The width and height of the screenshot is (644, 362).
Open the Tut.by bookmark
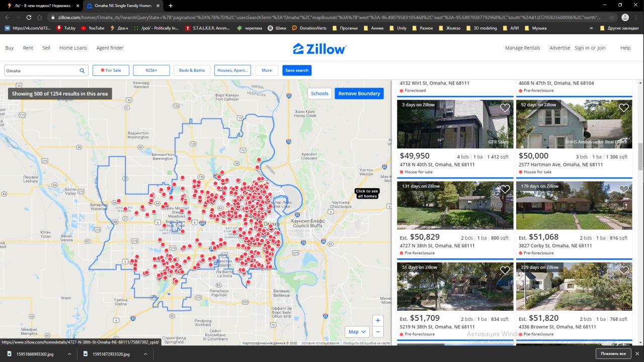tap(66, 28)
